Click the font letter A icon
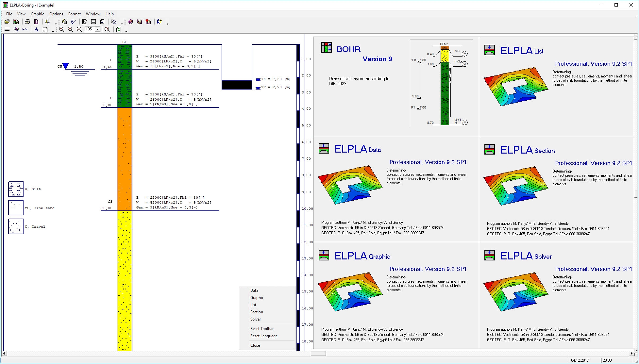This screenshot has height=364, width=639. pyautogui.click(x=36, y=29)
